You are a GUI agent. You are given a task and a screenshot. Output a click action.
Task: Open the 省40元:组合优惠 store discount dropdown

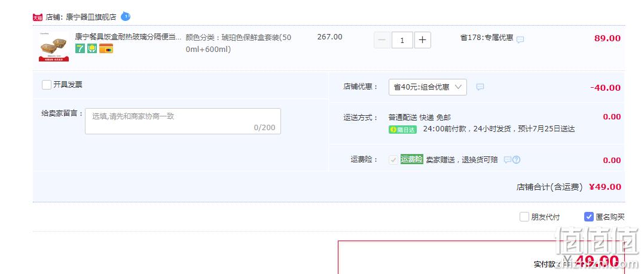[428, 87]
